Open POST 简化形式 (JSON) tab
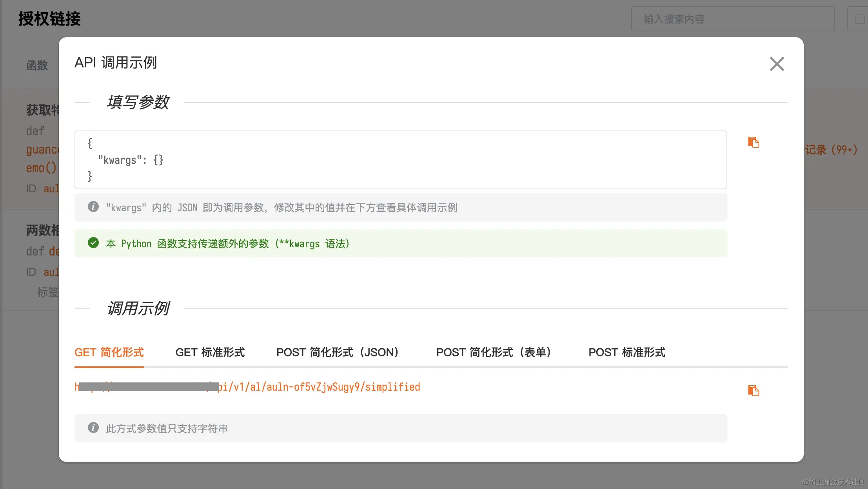 click(x=337, y=352)
